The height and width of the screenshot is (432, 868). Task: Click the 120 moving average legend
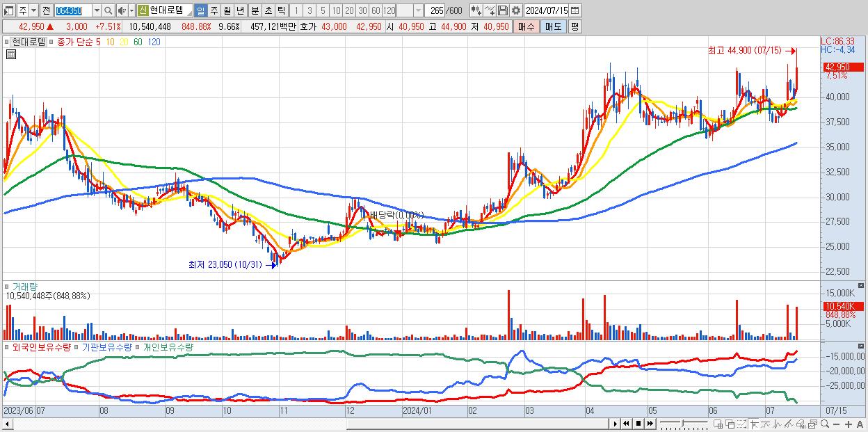click(x=154, y=42)
